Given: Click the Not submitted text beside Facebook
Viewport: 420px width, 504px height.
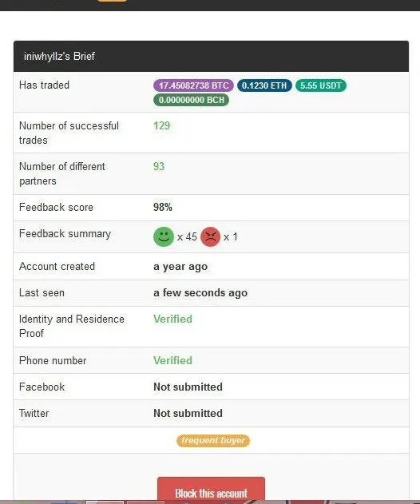Looking at the screenshot, I should click(188, 387).
